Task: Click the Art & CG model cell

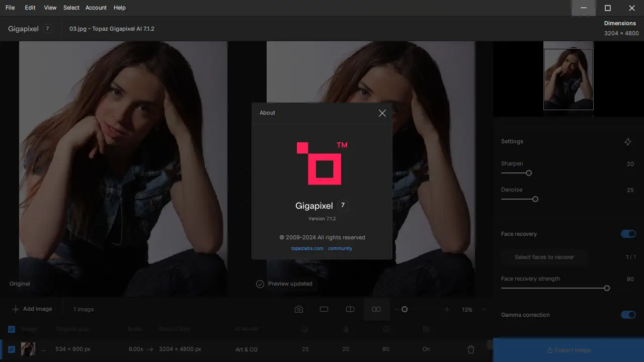Action: (x=247, y=349)
